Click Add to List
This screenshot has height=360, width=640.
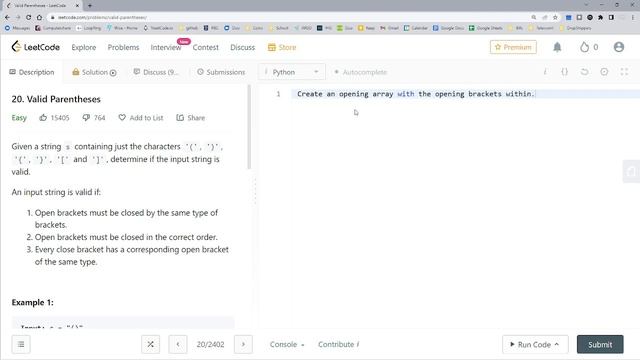[141, 118]
